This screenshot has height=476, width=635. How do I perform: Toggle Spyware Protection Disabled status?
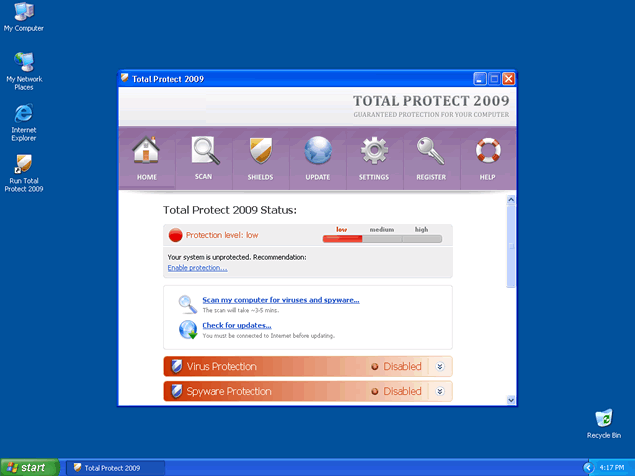[396, 392]
